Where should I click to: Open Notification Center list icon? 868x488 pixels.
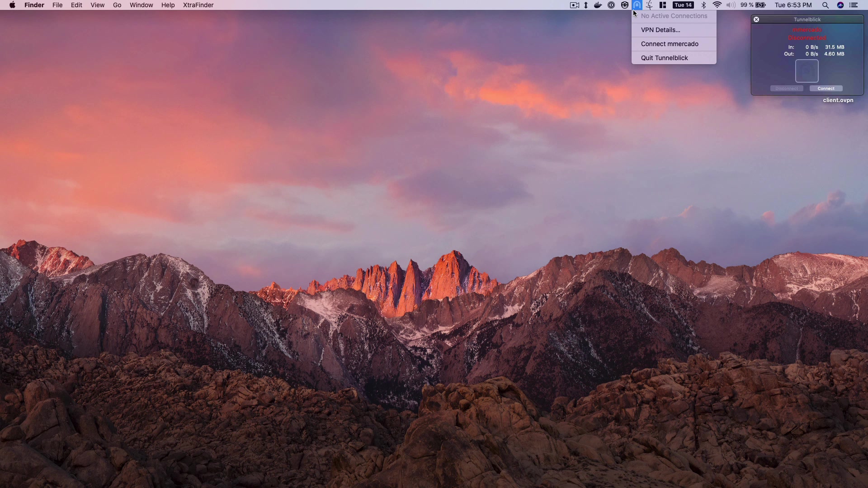click(854, 5)
